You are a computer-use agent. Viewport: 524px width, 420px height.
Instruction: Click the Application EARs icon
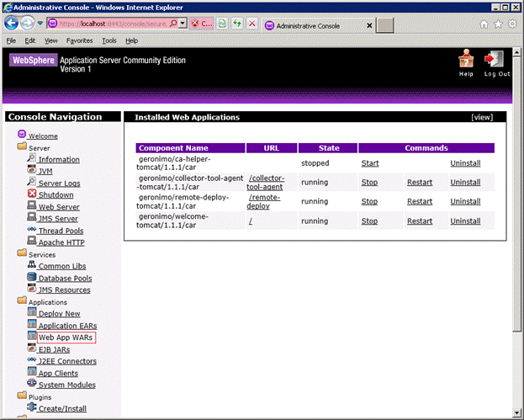[32, 324]
